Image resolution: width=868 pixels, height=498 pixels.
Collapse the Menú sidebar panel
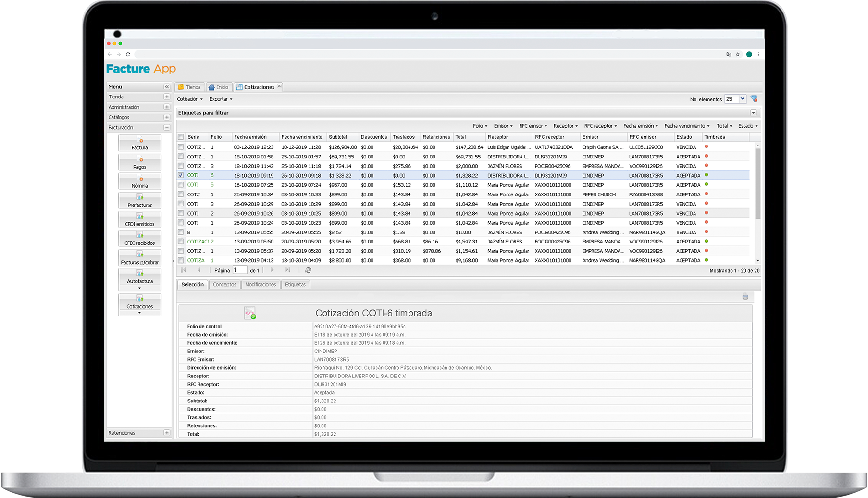pos(167,87)
